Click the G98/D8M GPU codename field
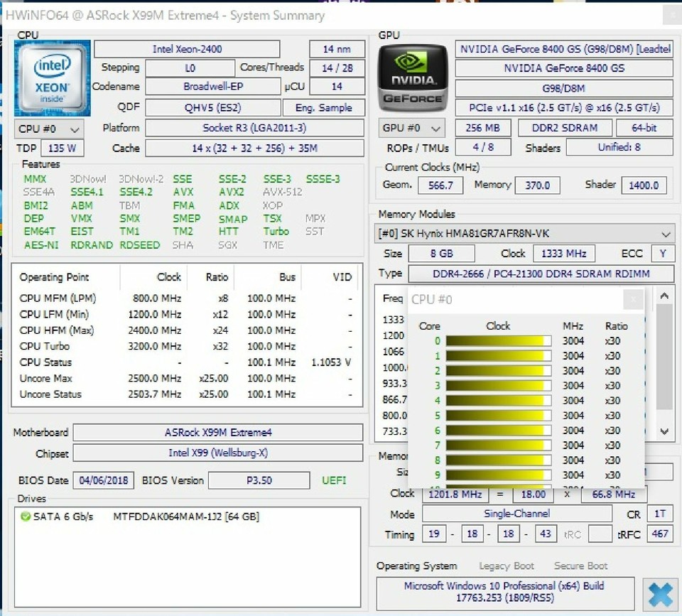682x616 pixels. (564, 88)
